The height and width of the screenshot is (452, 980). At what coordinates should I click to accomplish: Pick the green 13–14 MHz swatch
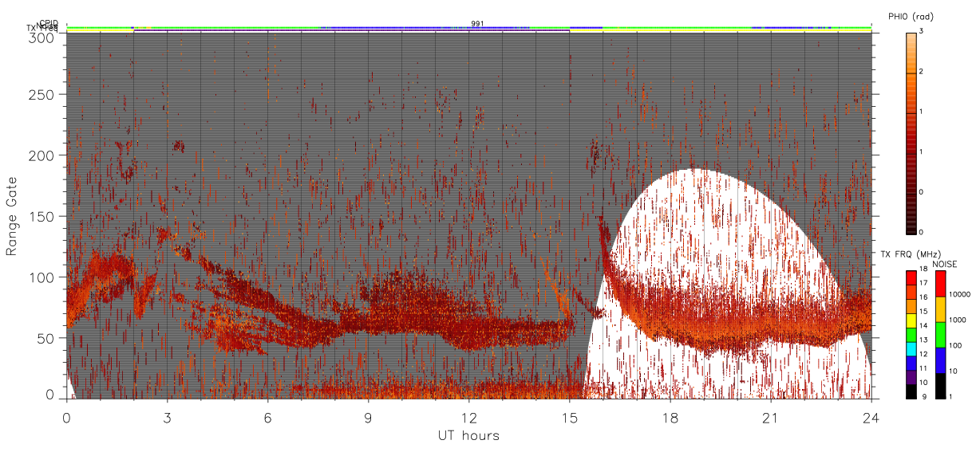pos(911,335)
